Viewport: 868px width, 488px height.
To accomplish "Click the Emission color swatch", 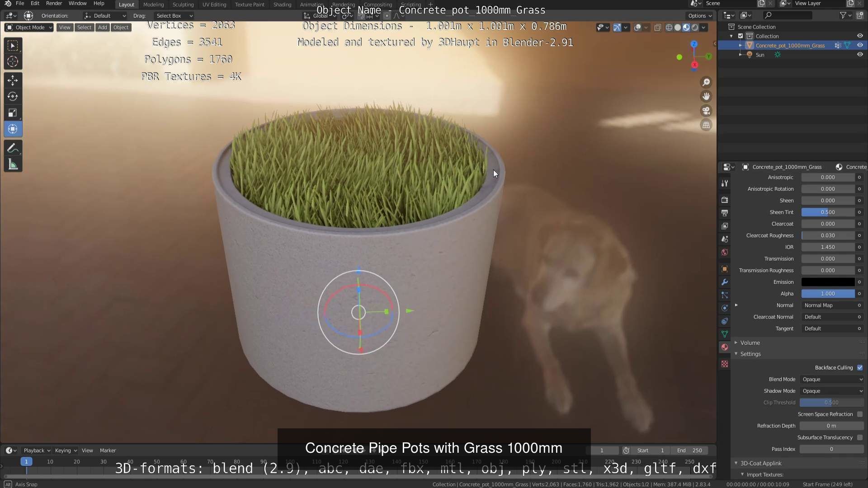I will [x=828, y=282].
